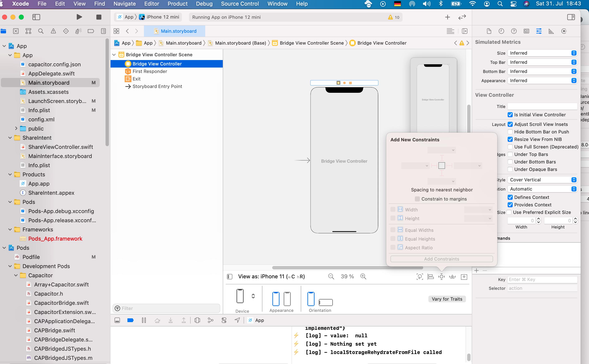The height and width of the screenshot is (364, 589).
Task: Click the Vary for Traits button
Action: click(x=447, y=299)
